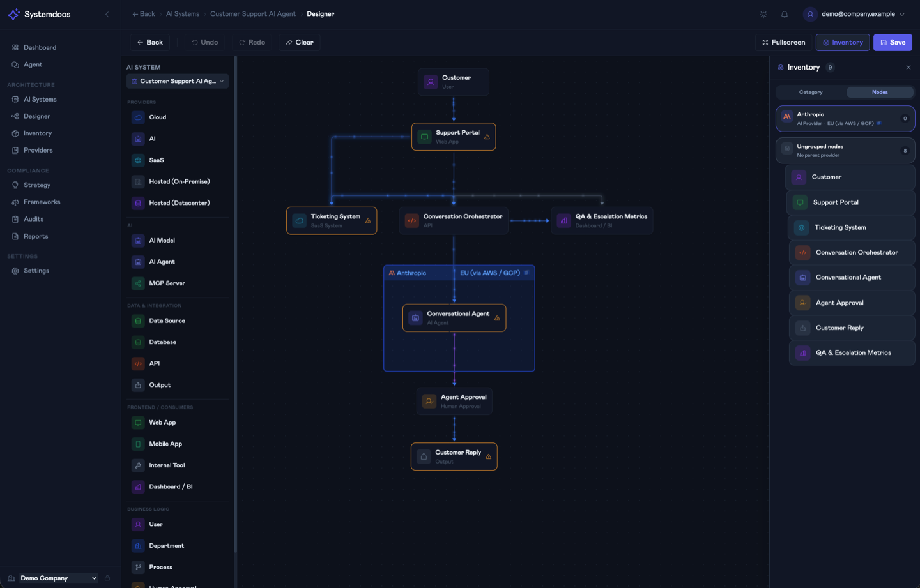Image resolution: width=920 pixels, height=588 pixels.
Task: Select the SaaS palette icon
Action: pos(138,160)
